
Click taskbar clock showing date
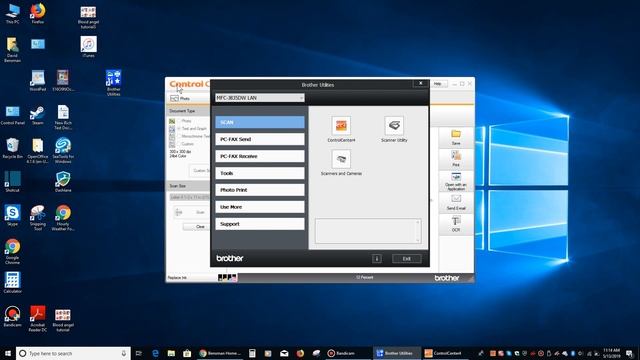pyautogui.click(x=611, y=353)
